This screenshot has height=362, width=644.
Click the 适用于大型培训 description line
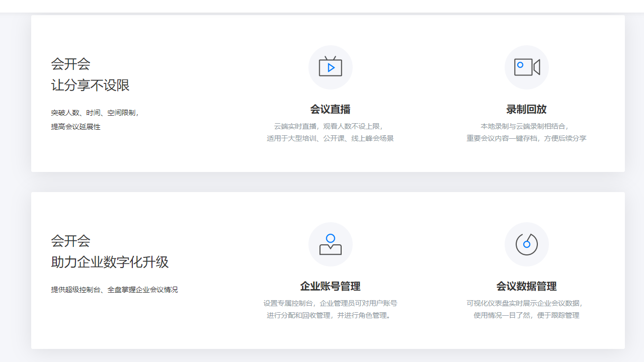[x=330, y=138]
